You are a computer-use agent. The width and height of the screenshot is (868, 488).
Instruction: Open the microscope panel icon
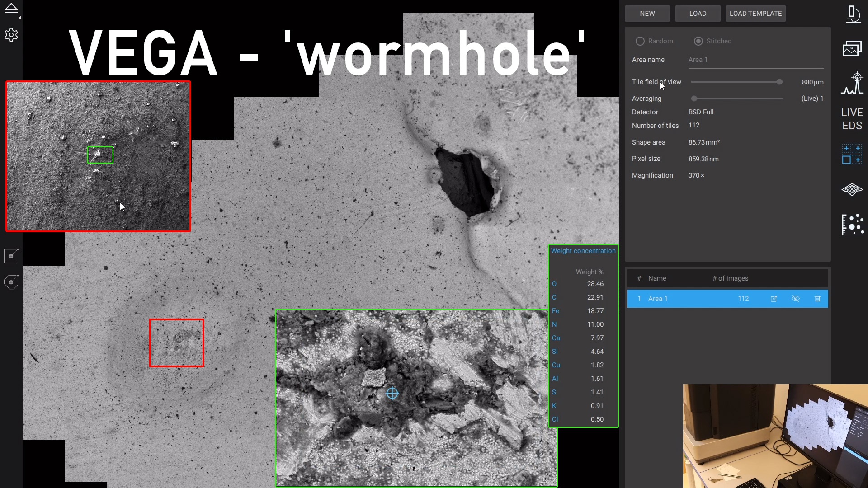[x=853, y=14]
